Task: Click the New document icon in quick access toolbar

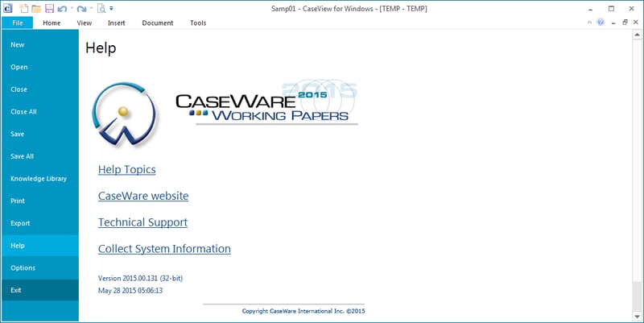Action: click(x=23, y=8)
